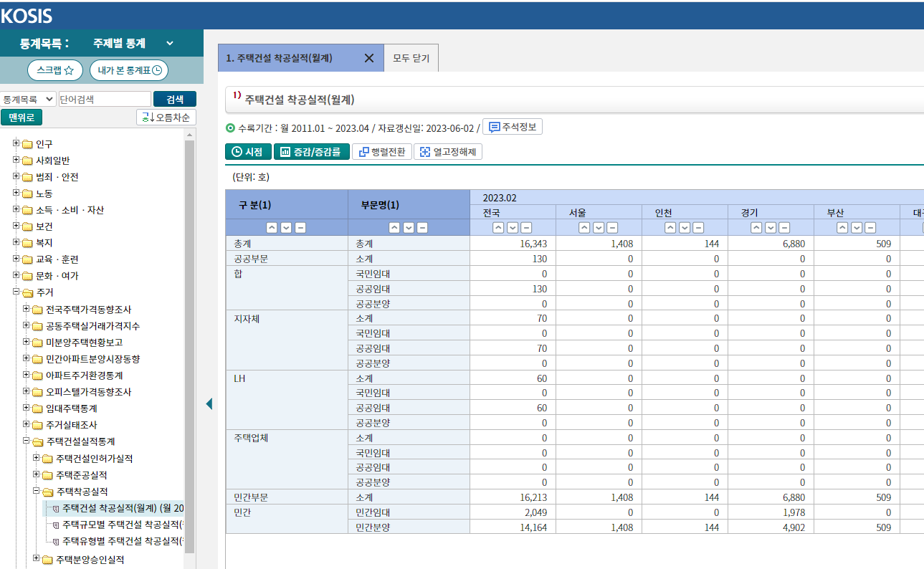Reset sorting on the 부산 column

(x=870, y=228)
